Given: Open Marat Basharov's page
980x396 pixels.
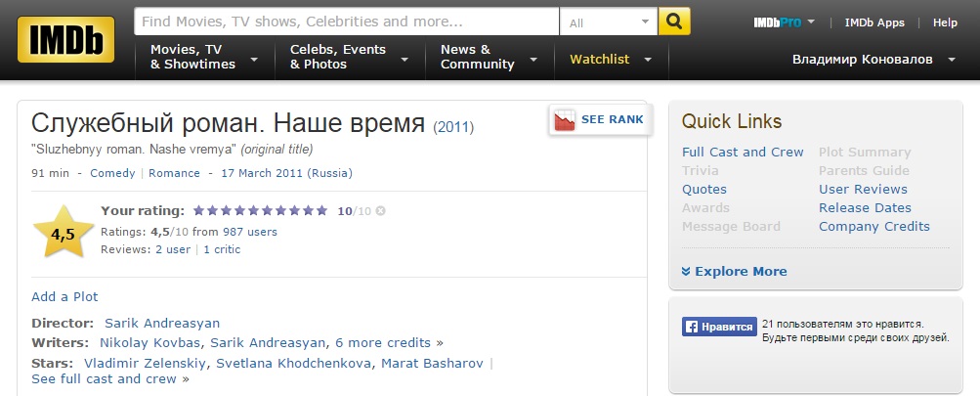Looking at the screenshot, I should point(433,364).
